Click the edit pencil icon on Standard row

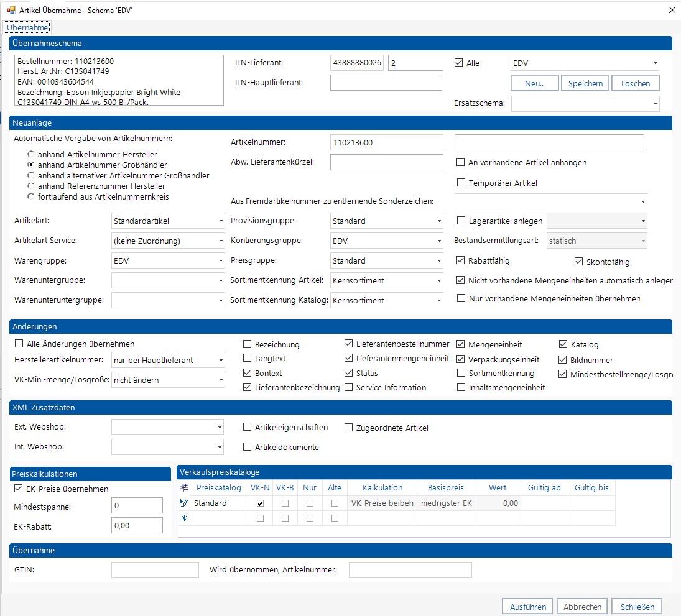tap(184, 503)
